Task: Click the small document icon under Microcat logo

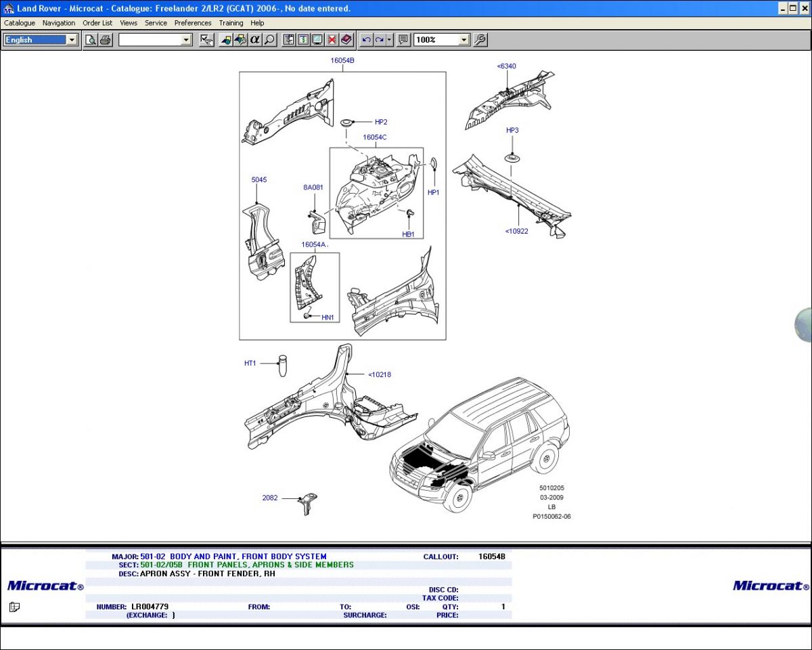Action: coord(14,607)
